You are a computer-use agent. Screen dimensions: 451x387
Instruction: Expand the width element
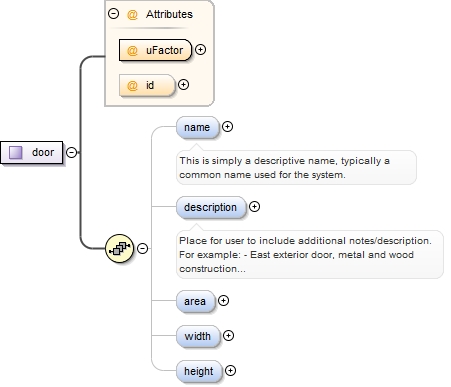pyautogui.click(x=228, y=335)
